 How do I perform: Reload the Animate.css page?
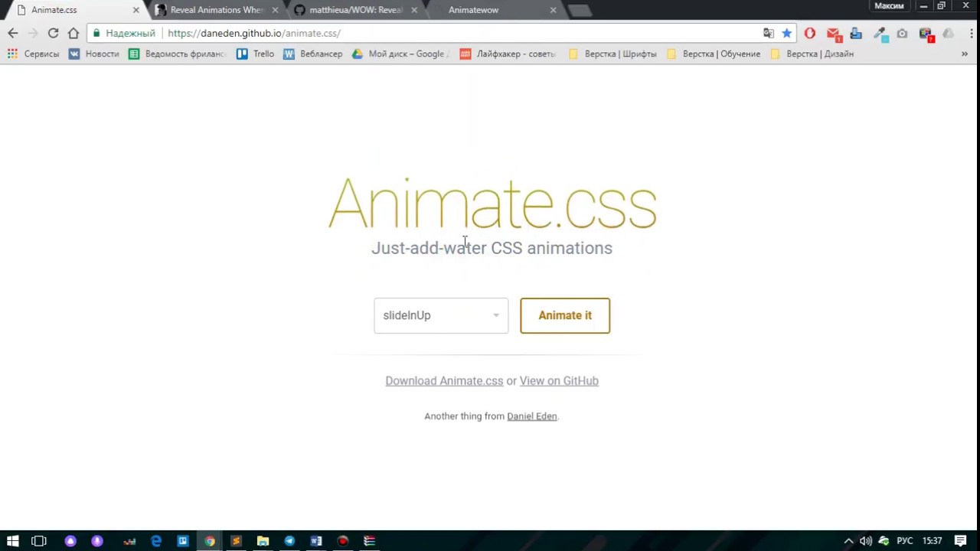click(x=53, y=33)
